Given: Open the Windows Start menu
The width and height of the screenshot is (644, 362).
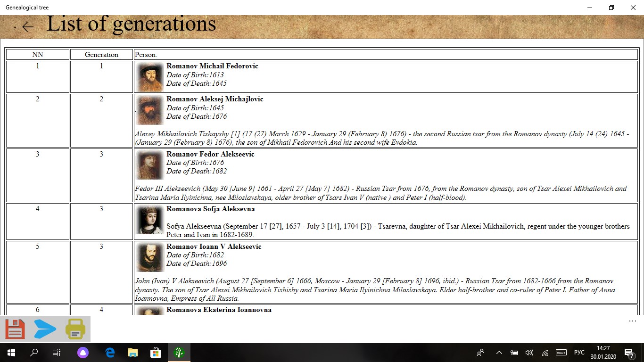Looking at the screenshot, I should pyautogui.click(x=11, y=353).
